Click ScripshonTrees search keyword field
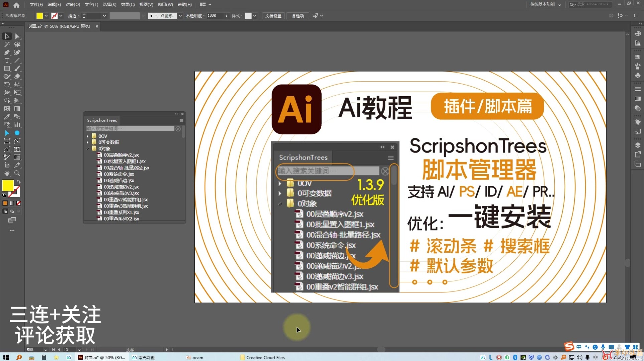Viewport: 644px width, 361px height. [x=130, y=129]
